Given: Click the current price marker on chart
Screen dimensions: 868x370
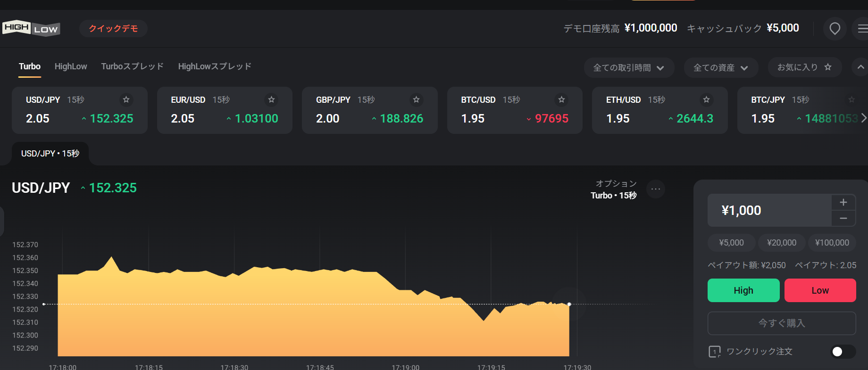Looking at the screenshot, I should 569,304.
